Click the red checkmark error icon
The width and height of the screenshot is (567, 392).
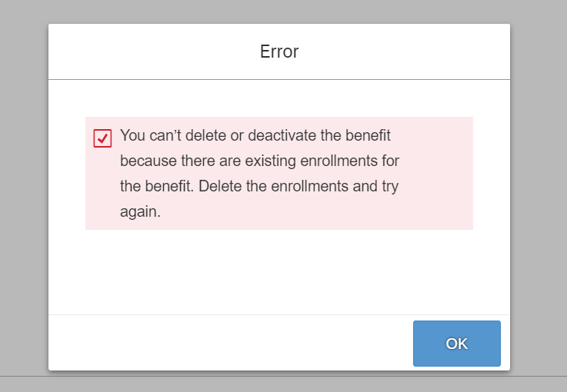tap(102, 138)
